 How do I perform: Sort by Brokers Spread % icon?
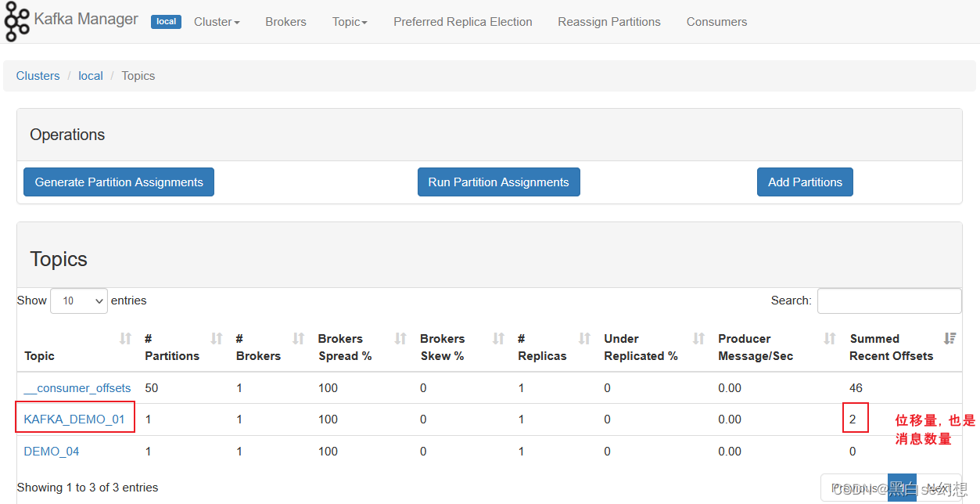coord(400,338)
